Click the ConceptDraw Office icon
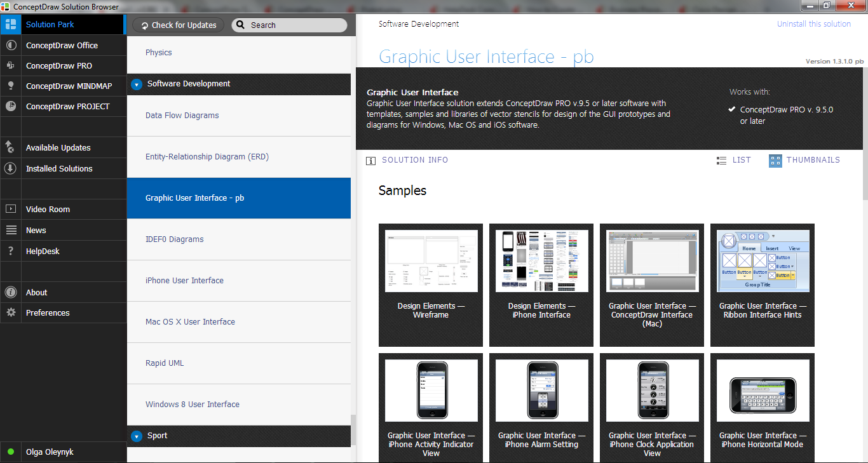 (10, 45)
